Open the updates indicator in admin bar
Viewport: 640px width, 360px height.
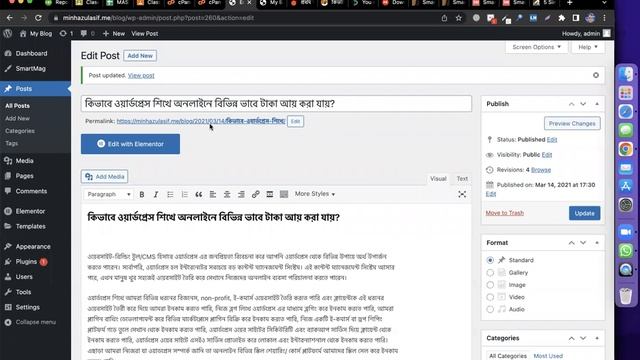[66, 33]
